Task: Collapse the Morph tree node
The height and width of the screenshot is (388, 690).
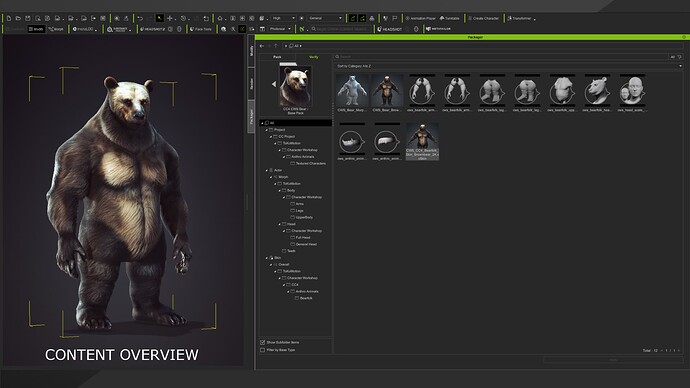Action: pyautogui.click(x=271, y=177)
